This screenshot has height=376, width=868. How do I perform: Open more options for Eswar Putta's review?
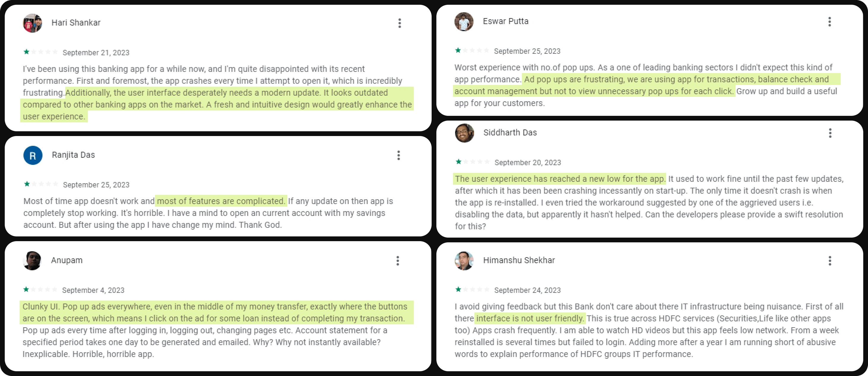[830, 22]
